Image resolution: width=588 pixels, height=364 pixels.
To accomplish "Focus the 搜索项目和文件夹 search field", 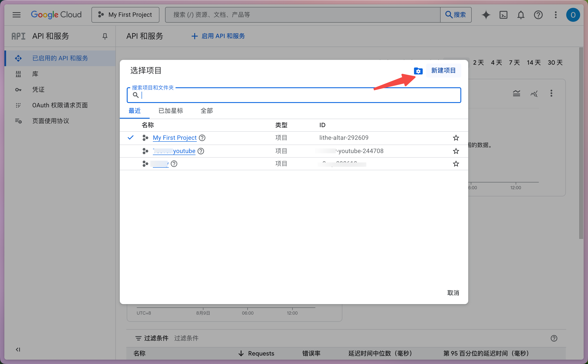I will 294,95.
